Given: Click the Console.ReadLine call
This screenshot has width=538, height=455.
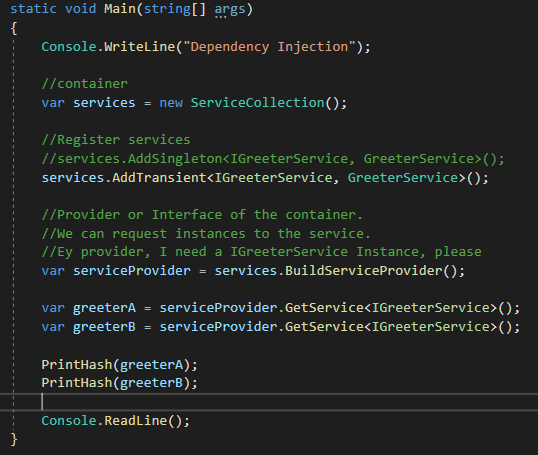Looking at the screenshot, I should (115, 420).
